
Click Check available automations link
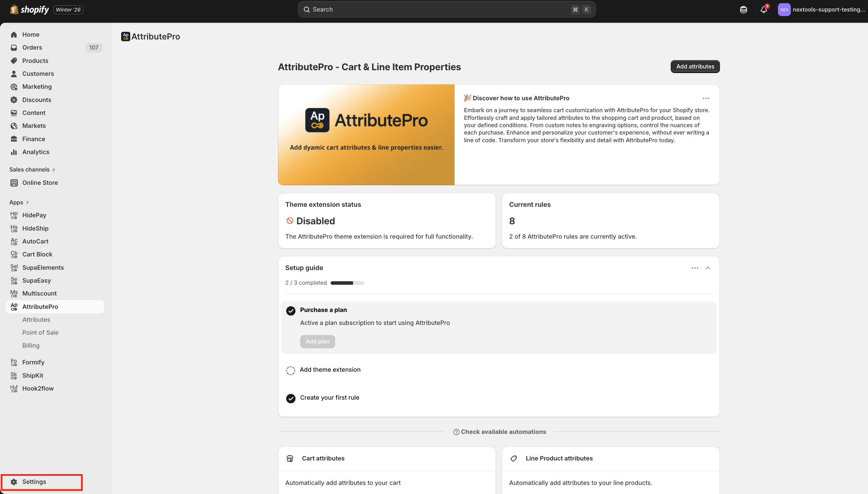point(499,432)
